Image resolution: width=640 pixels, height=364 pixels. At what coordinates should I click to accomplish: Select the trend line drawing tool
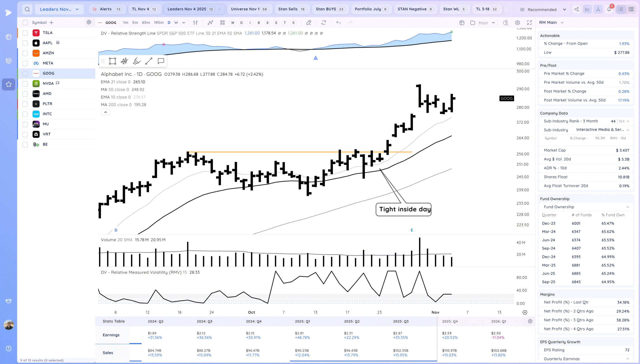pyautogui.click(x=149, y=61)
